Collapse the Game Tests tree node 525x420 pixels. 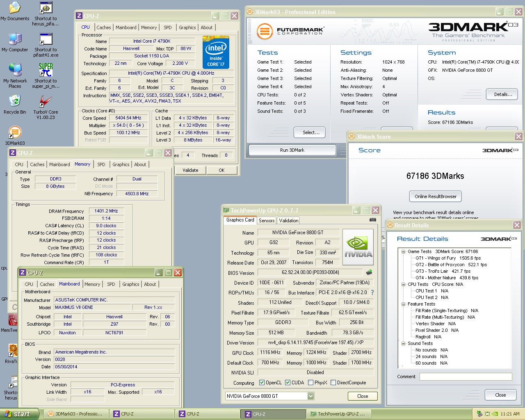(x=403, y=251)
